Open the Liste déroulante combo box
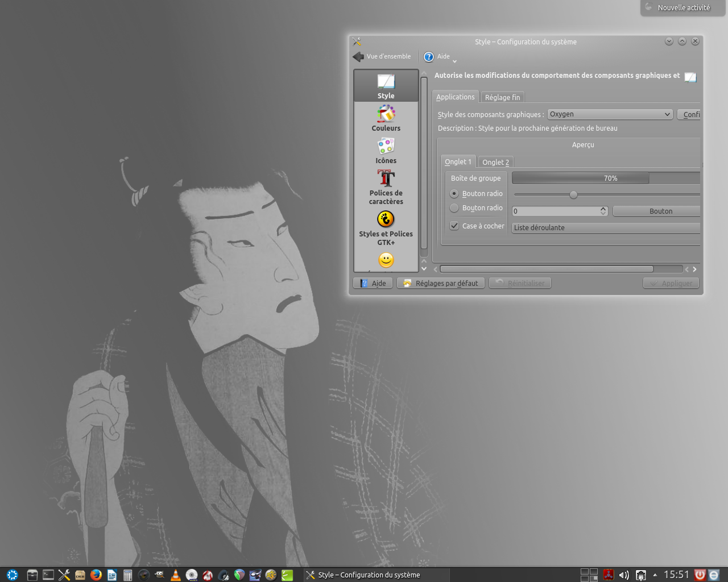 (x=606, y=228)
